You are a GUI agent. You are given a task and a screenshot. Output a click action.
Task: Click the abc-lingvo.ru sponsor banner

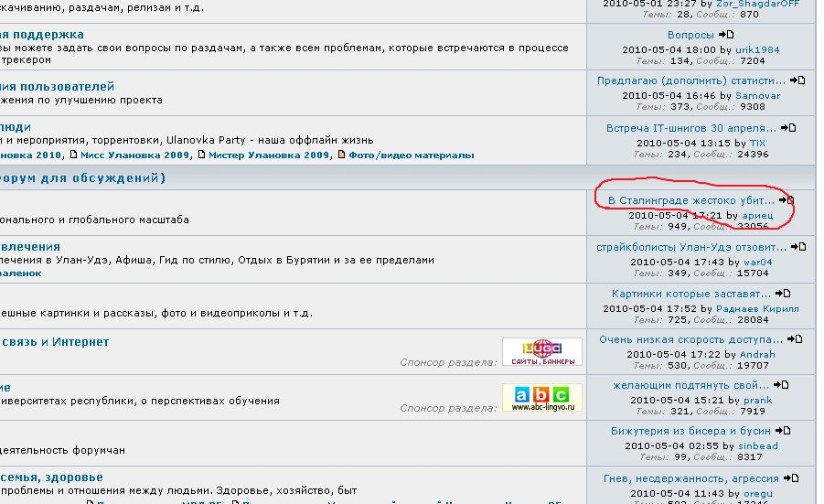click(541, 398)
